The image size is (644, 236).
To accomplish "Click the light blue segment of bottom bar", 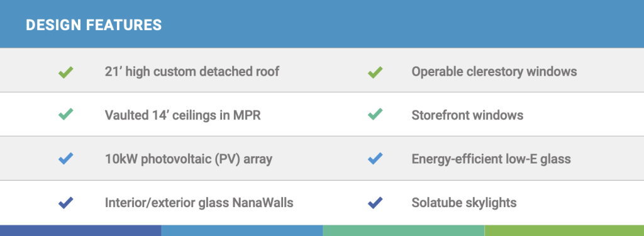I will pyautogui.click(x=242, y=231).
